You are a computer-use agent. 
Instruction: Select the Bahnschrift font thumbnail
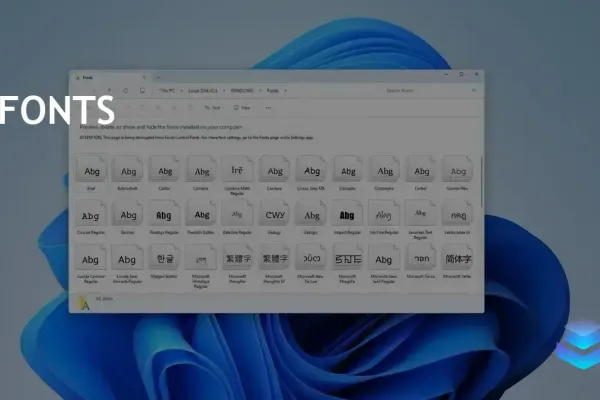tap(127, 169)
